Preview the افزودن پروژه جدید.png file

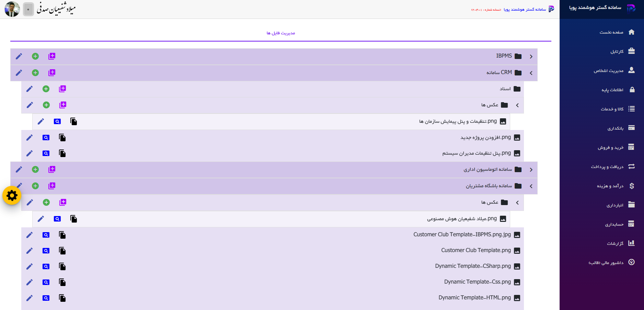click(x=46, y=138)
